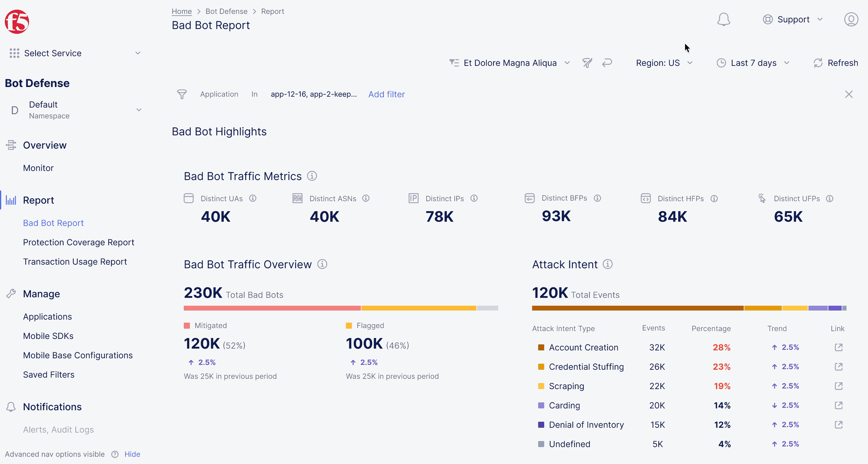
Task: Click the Mitigated red bar segment
Action: pos(272,308)
